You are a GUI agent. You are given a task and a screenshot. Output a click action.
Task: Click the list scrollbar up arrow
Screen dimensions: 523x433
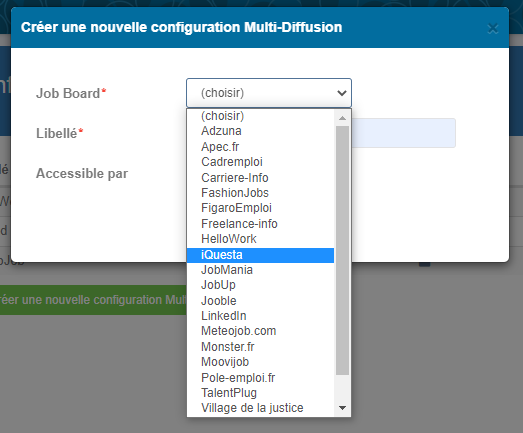click(342, 118)
